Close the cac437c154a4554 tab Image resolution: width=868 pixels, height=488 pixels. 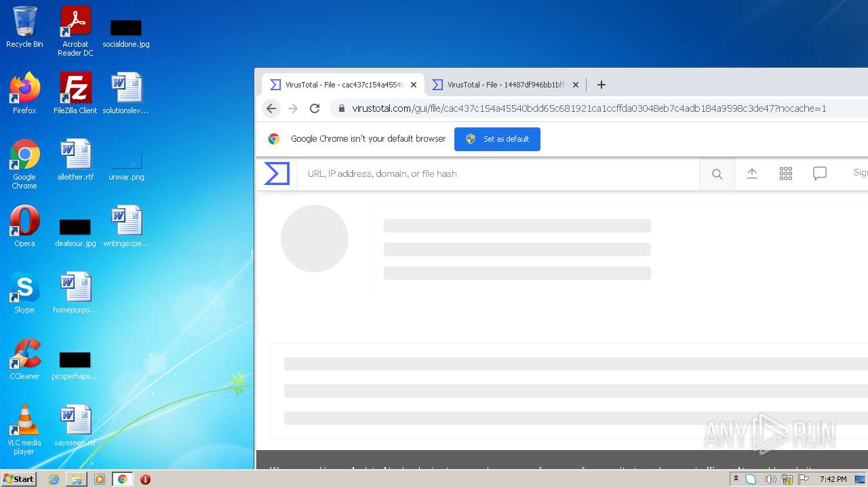pos(414,85)
